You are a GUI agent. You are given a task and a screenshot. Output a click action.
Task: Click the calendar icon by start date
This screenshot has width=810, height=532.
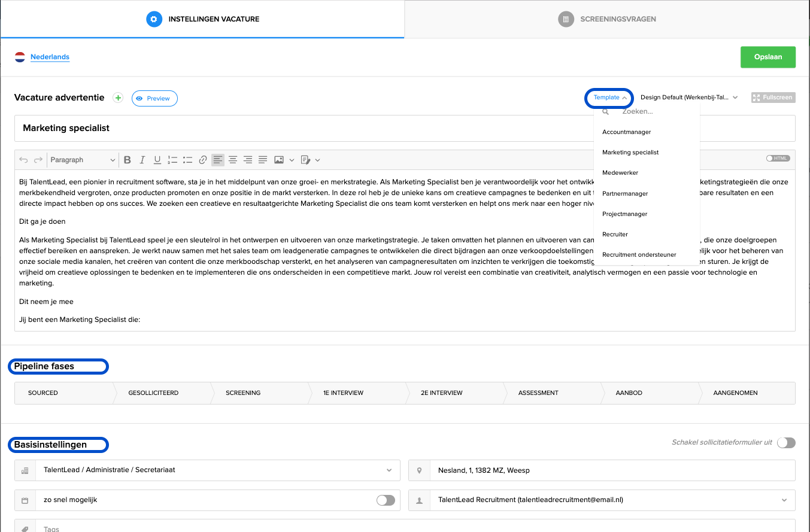point(25,500)
